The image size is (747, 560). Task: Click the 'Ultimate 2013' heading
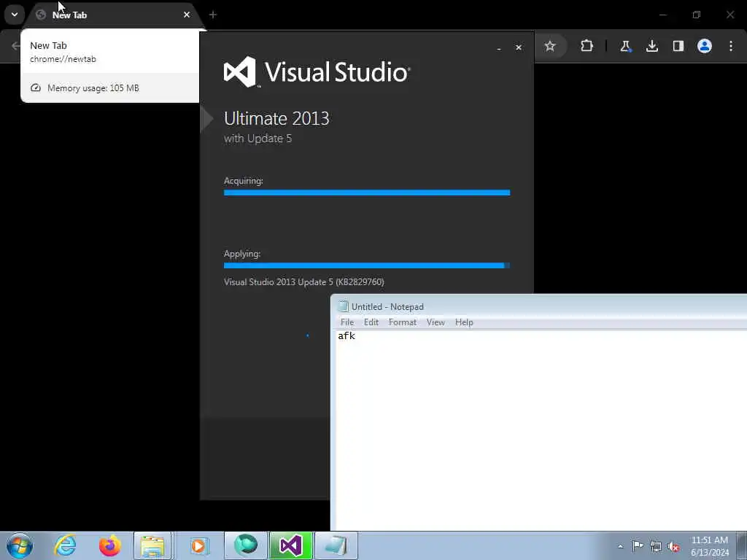pos(276,119)
